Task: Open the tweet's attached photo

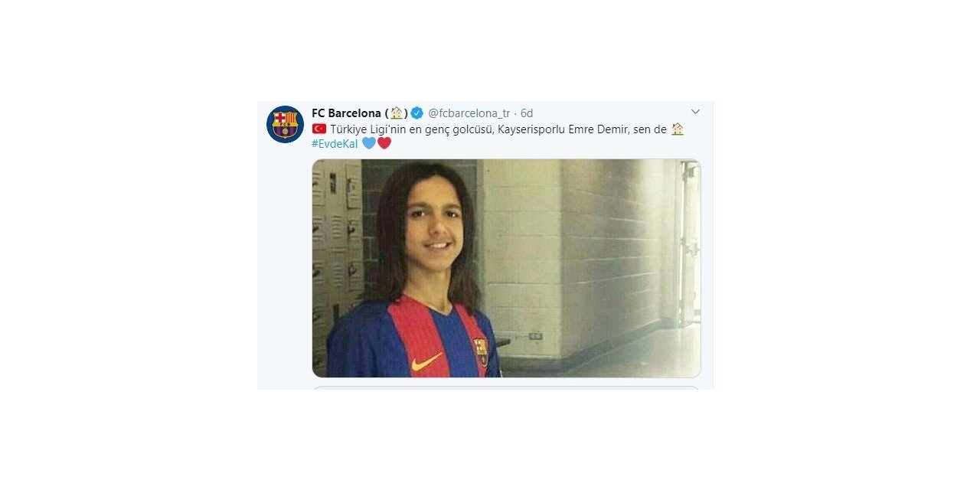Action: click(506, 268)
